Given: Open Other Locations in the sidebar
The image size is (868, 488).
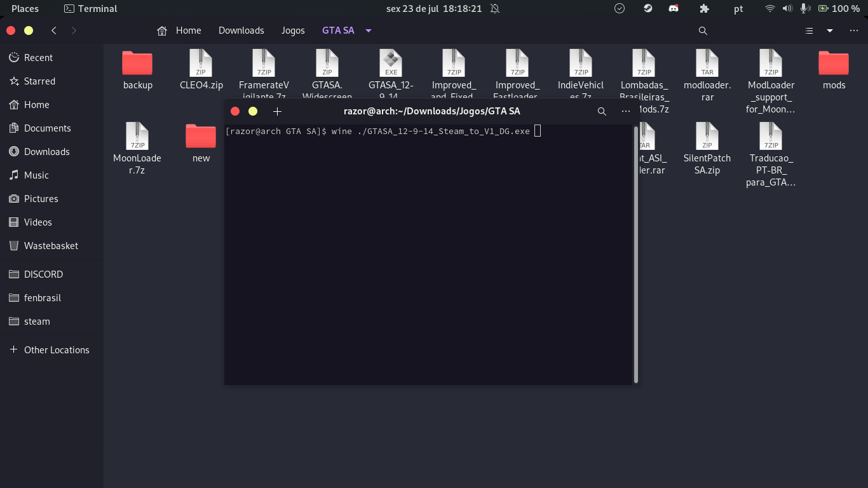Looking at the screenshot, I should click(51, 350).
